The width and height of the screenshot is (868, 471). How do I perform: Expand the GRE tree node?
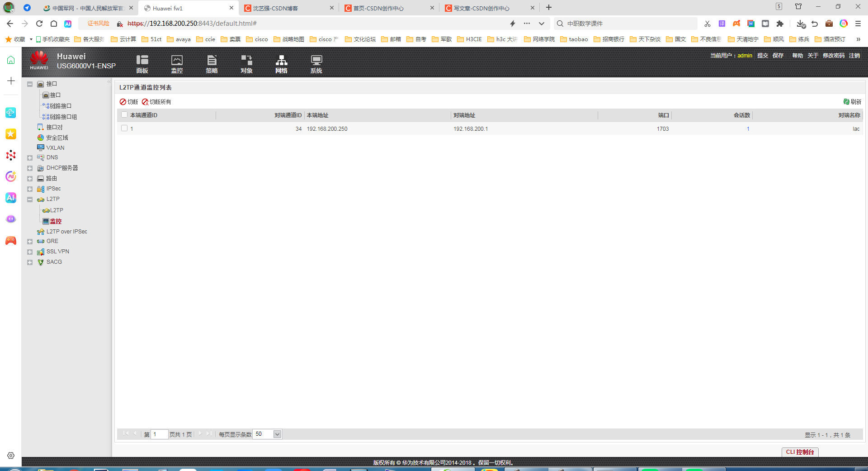point(30,242)
